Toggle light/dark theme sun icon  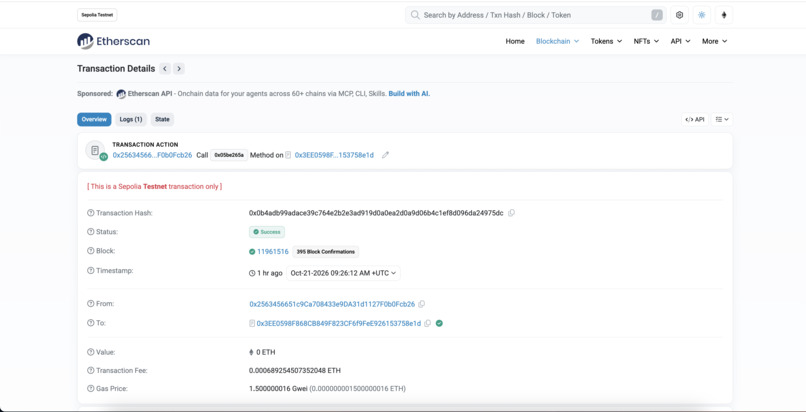702,15
